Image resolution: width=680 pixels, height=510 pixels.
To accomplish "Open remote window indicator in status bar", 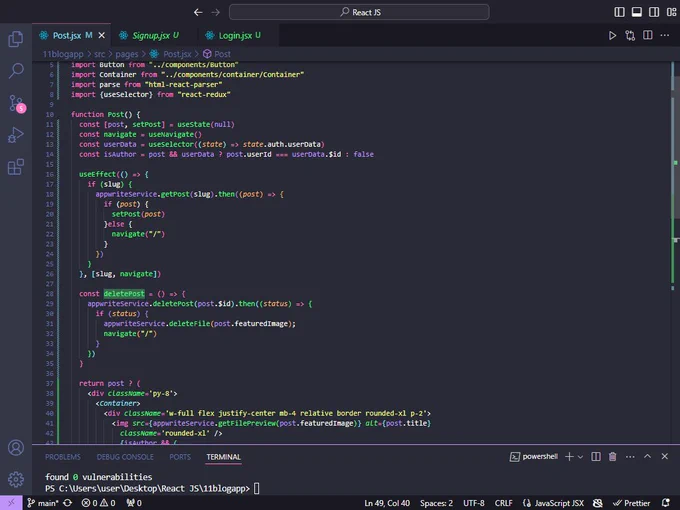I will 11,503.
